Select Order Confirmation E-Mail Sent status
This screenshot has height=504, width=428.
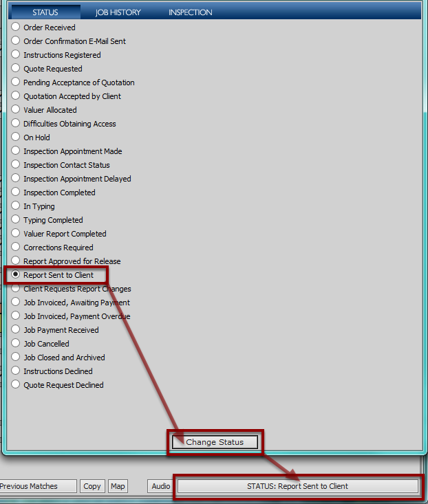pyautogui.click(x=15, y=41)
